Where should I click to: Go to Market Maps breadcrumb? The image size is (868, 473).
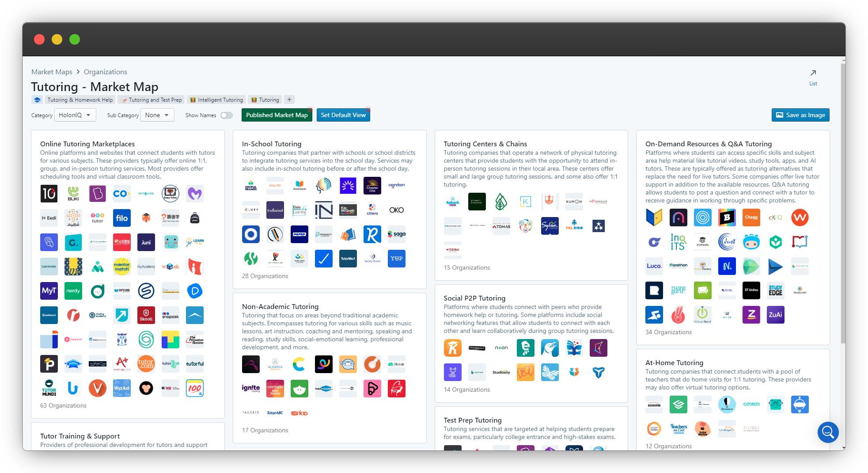pos(52,72)
